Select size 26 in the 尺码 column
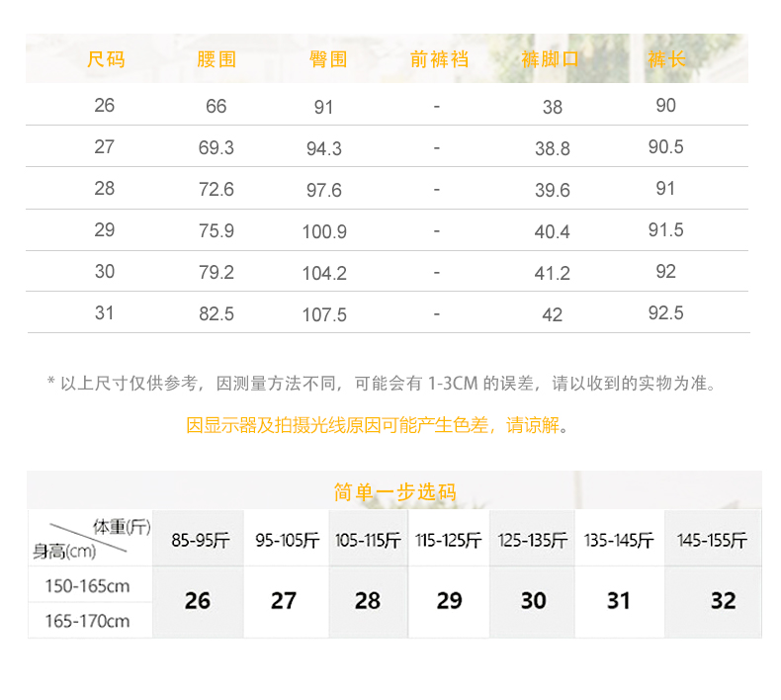781x700 pixels. pos(104,106)
